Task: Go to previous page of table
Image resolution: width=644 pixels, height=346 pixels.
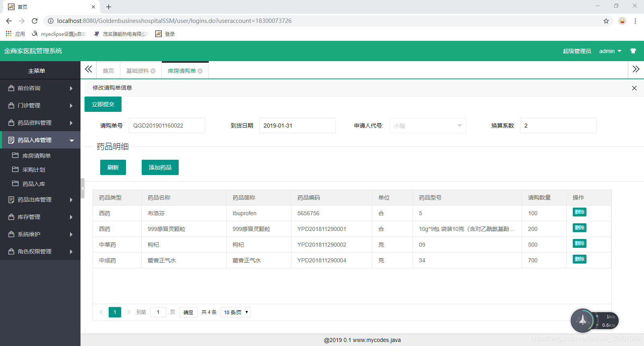Action: tap(101, 312)
